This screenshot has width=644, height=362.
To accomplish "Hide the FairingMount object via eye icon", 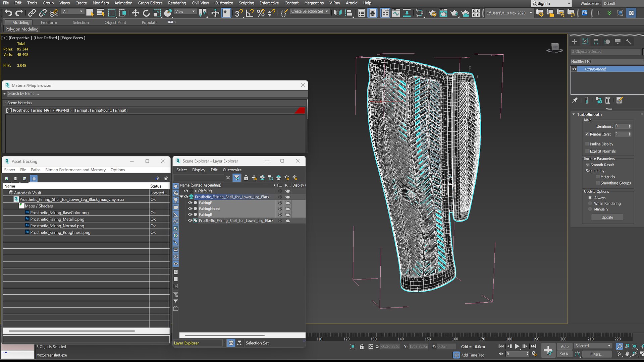I will (190, 209).
